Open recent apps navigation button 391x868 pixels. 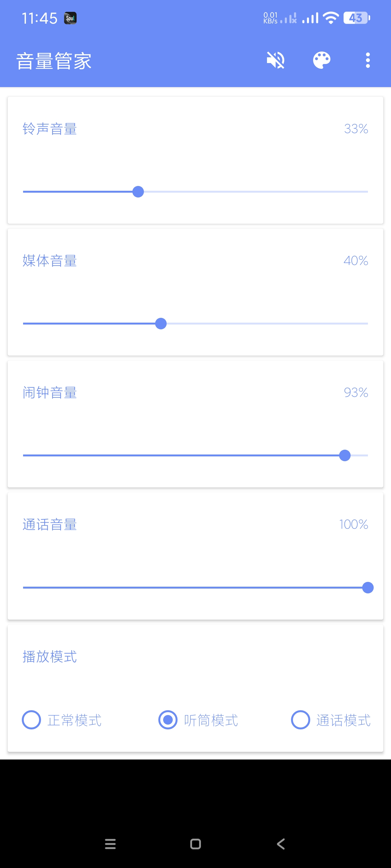coord(110,843)
